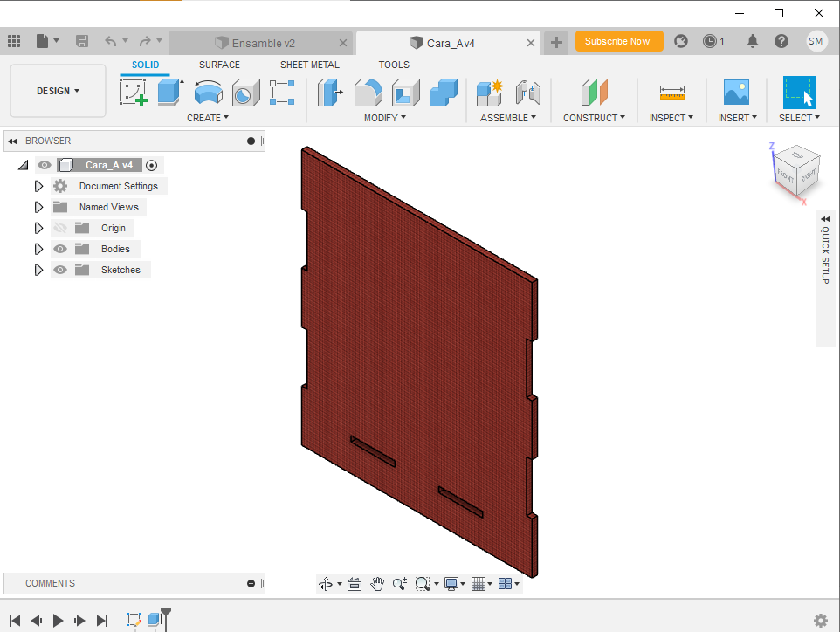The image size is (840, 632).
Task: Click the Save icon
Action: [82, 41]
